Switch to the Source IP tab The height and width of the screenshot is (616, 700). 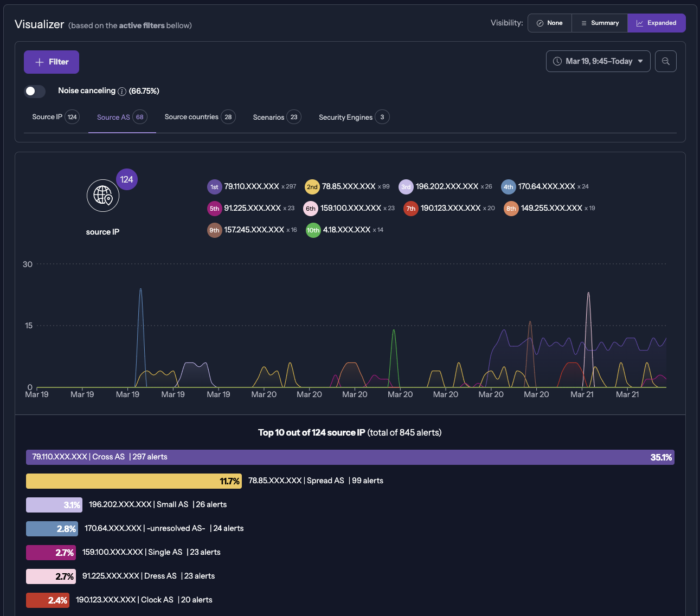[55, 117]
